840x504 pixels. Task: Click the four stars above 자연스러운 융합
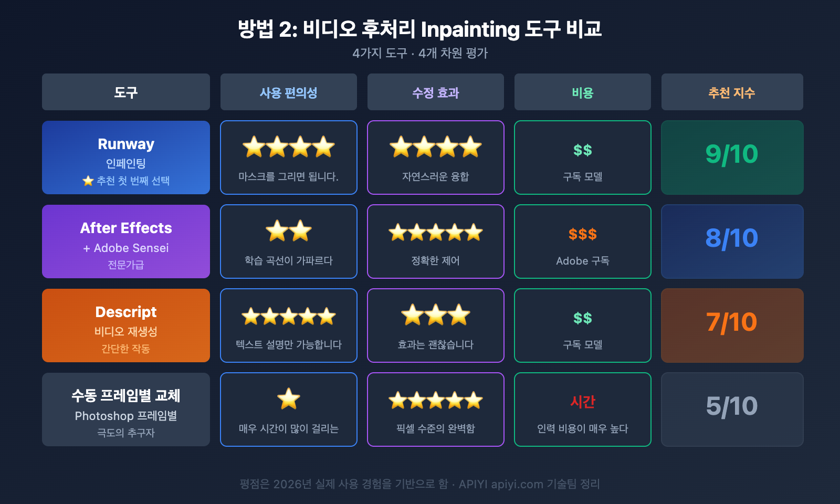[x=436, y=147]
